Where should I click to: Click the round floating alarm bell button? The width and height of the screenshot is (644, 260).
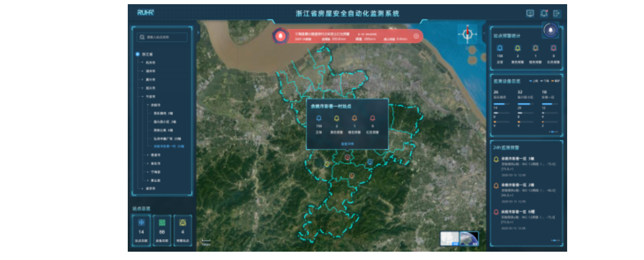(x=551, y=30)
